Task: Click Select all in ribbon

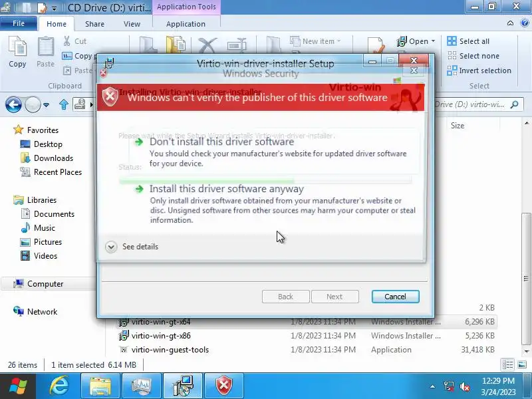Action: (x=468, y=41)
